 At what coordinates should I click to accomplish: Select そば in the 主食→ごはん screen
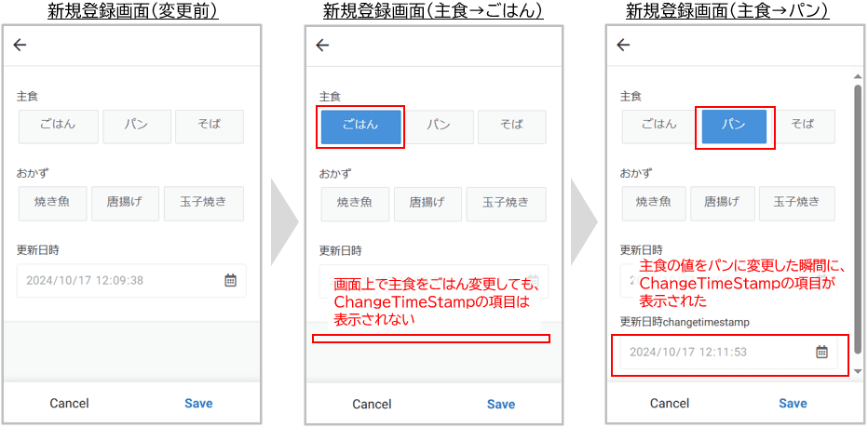coord(512,127)
